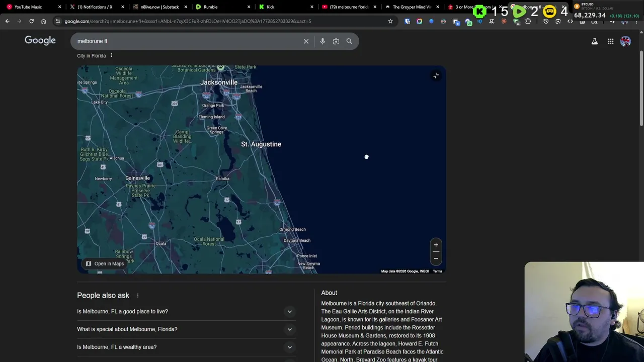644x362 pixels.
Task: Click St. Augustine label on map
Action: (x=261, y=144)
